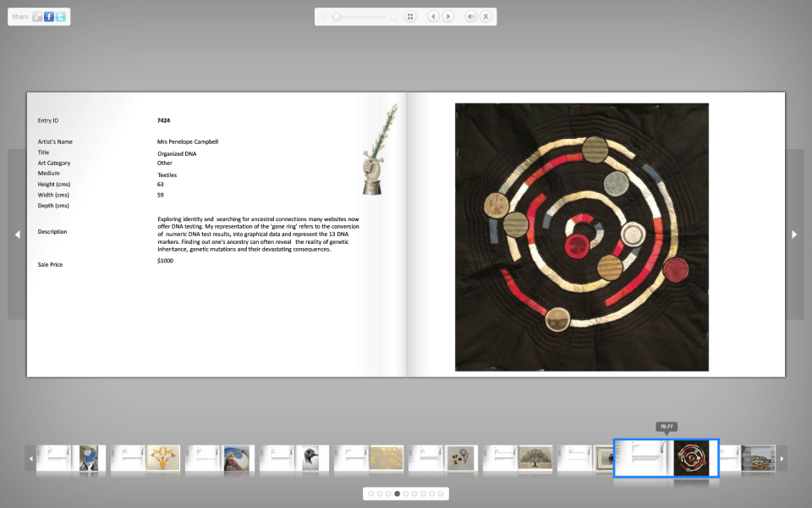The height and width of the screenshot is (508, 812).
Task: Open the highlighted 76-77 page thumbnail
Action: (x=666, y=457)
